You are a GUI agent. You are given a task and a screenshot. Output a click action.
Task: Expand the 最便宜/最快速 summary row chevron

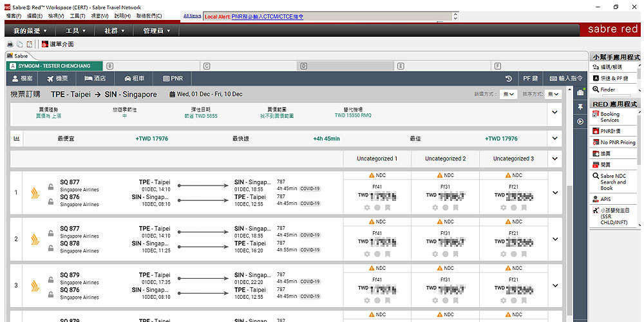click(x=555, y=139)
